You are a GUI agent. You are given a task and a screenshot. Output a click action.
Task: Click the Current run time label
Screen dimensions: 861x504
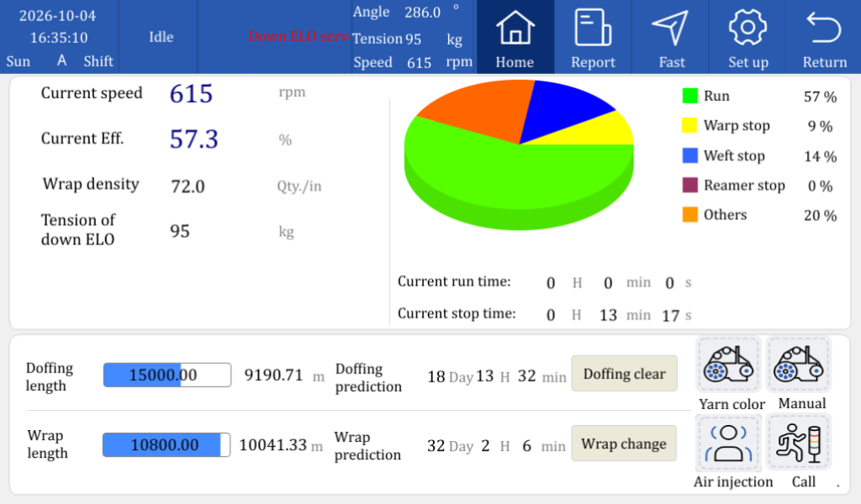click(x=454, y=281)
